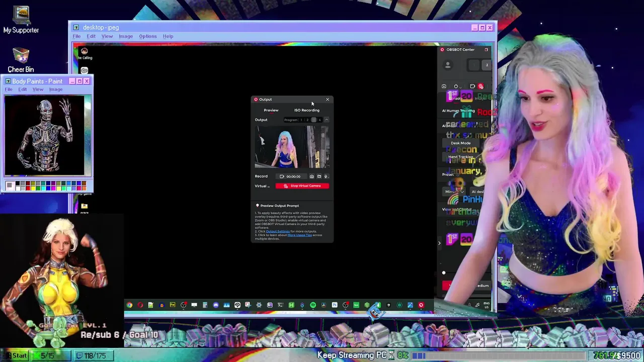The height and width of the screenshot is (362, 644).
Task: Click the user profile icon in OBSBOT Center
Action: [x=448, y=65]
